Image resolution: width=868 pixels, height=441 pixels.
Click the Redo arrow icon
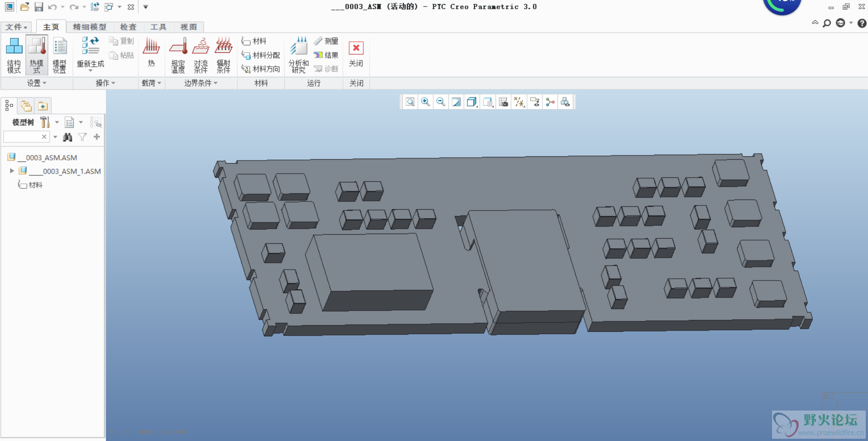pos(74,7)
